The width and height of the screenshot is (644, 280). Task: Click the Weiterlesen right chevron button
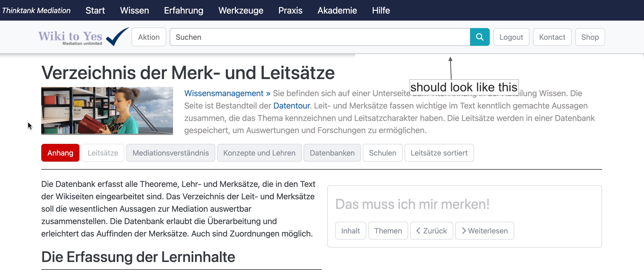tap(484, 231)
